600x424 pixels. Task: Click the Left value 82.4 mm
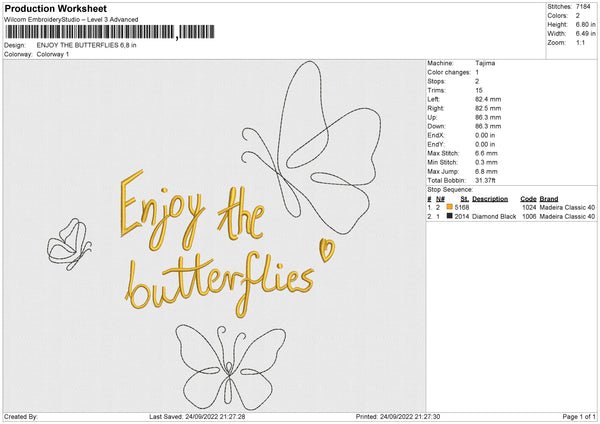[x=488, y=99]
